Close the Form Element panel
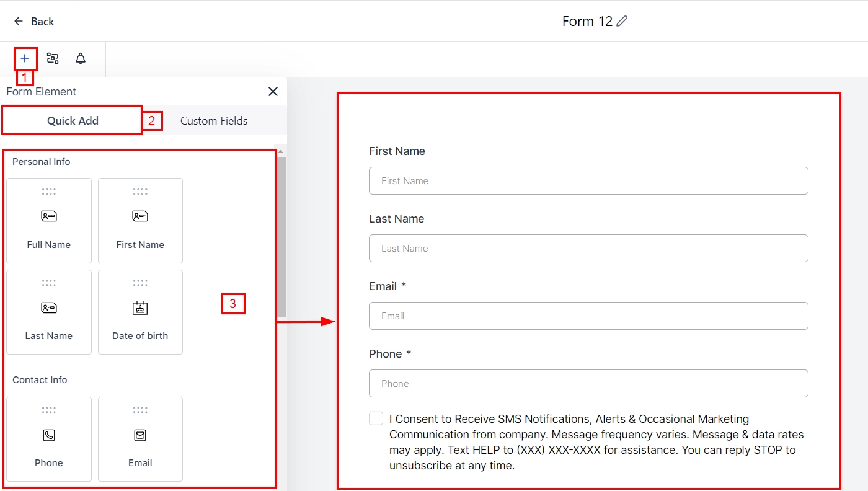Viewport: 868px width, 491px height. 273,92
